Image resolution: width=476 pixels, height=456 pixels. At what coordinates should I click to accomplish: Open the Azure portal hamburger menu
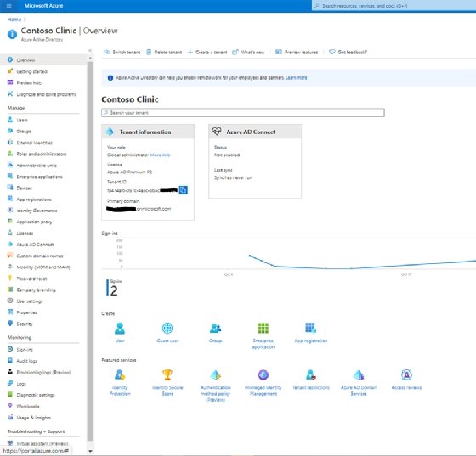(8, 6)
